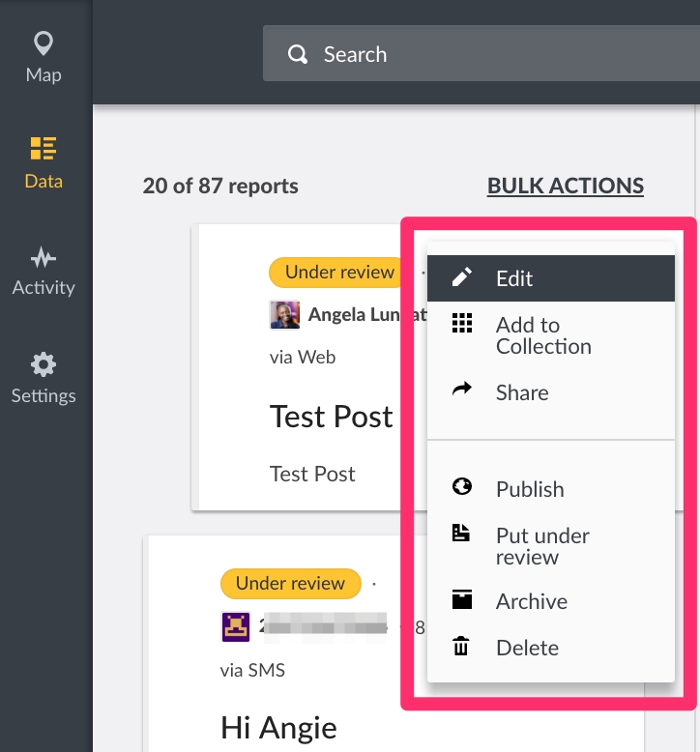Open the Map view in sidebar
The width and height of the screenshot is (700, 752).
click(x=44, y=57)
